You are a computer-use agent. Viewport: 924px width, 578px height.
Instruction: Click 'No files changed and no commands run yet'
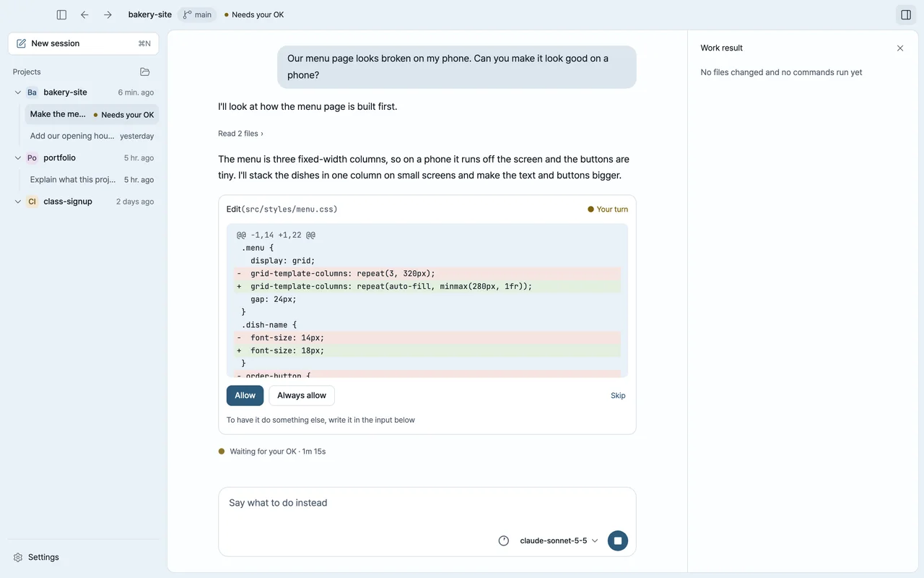782,72
